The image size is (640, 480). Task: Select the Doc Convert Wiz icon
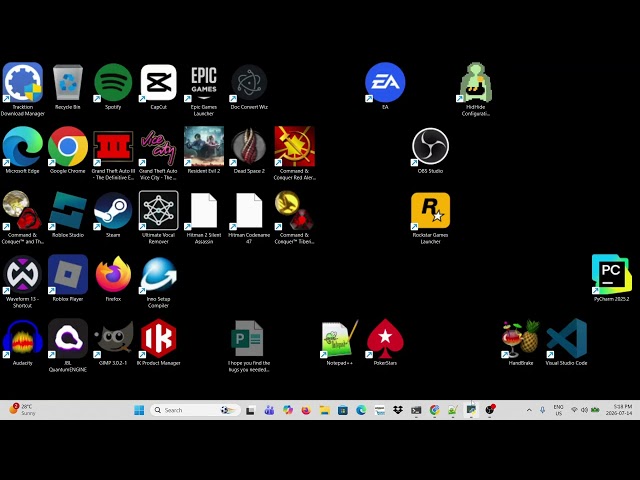click(x=249, y=87)
